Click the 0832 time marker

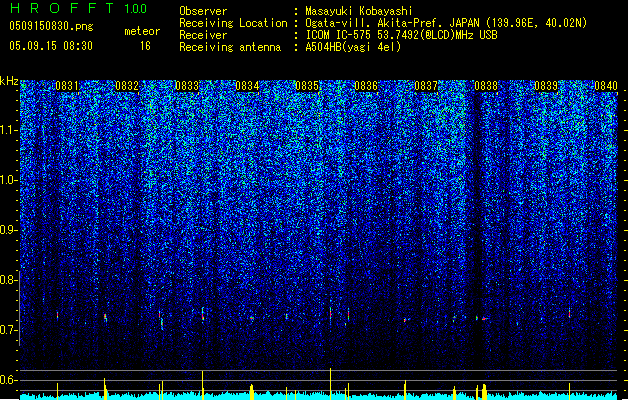click(127, 86)
